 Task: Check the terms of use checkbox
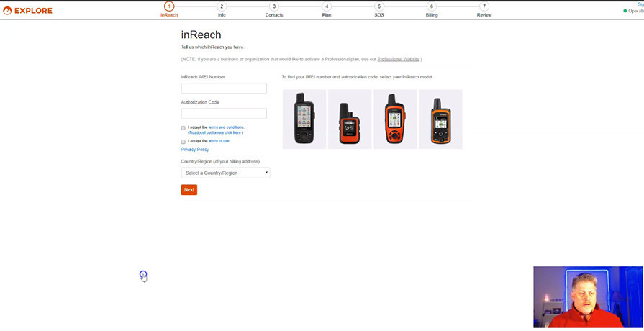pos(183,142)
